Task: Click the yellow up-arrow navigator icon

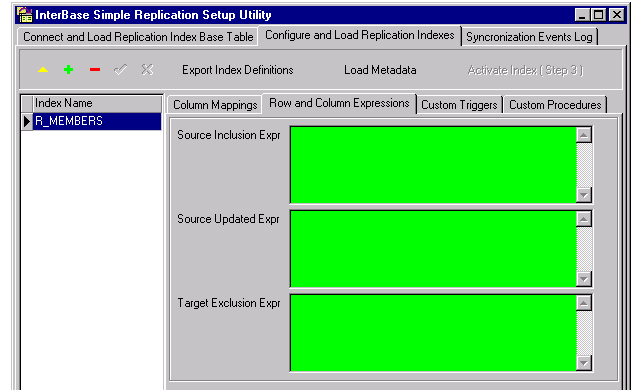Action: [43, 70]
